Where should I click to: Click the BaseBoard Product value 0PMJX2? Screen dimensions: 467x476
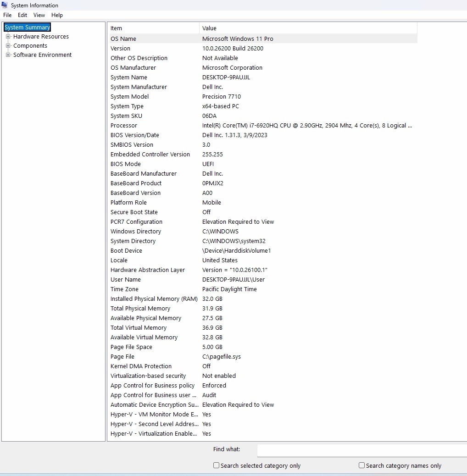pos(213,183)
